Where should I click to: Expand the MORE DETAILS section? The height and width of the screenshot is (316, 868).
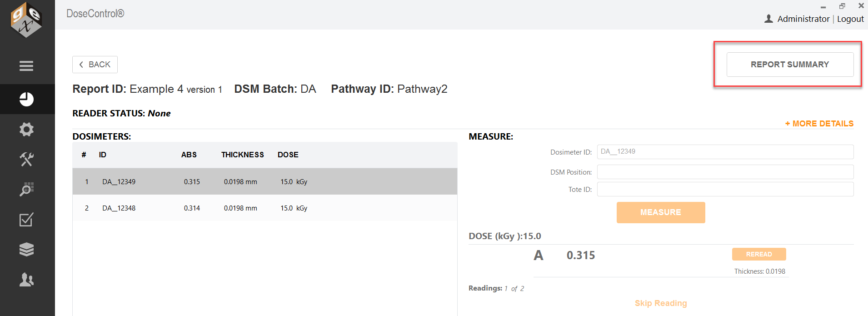819,124
